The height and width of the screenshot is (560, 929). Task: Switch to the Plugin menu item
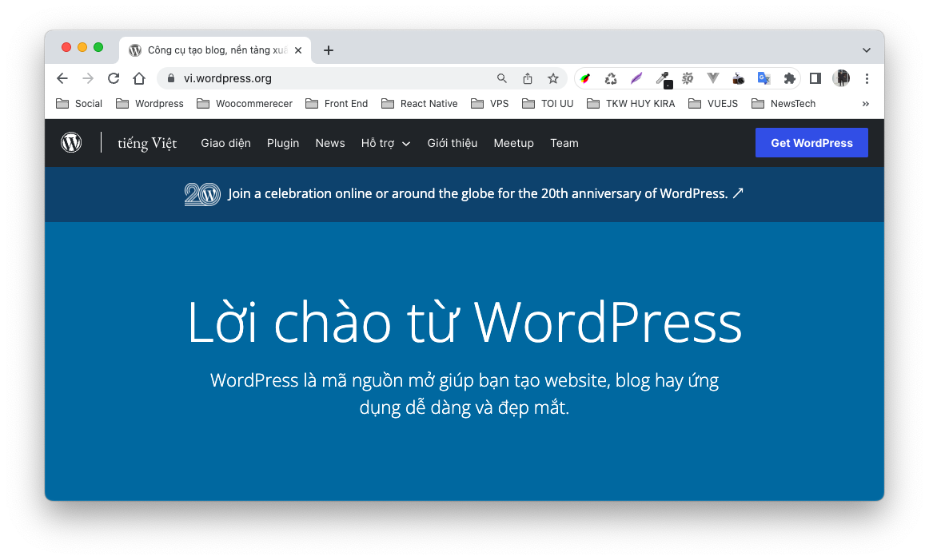(283, 143)
